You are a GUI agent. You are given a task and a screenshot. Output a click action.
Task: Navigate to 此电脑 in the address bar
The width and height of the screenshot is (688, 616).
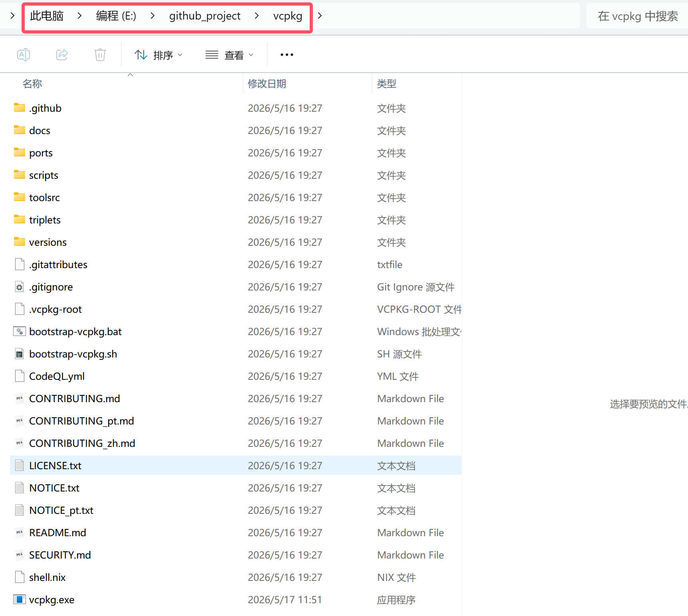47,16
